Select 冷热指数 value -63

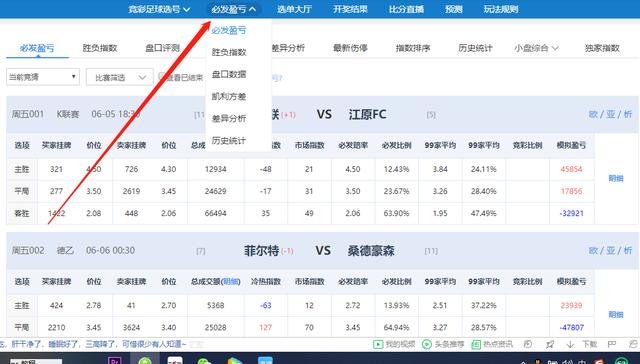click(265, 306)
